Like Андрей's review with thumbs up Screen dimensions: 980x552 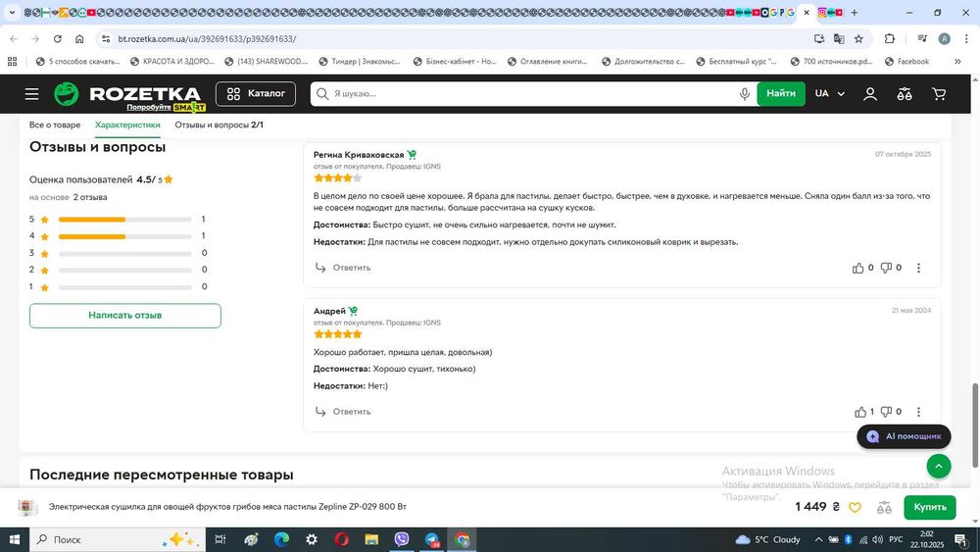[x=860, y=412]
